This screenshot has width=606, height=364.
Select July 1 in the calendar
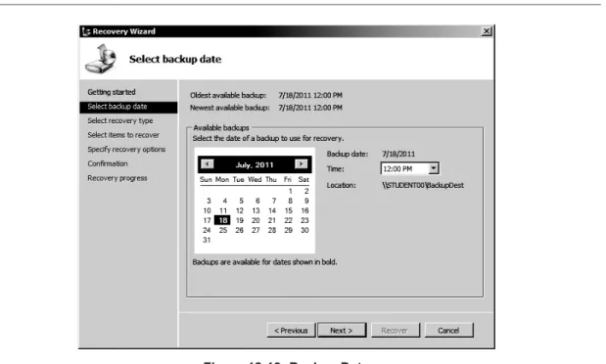point(290,191)
